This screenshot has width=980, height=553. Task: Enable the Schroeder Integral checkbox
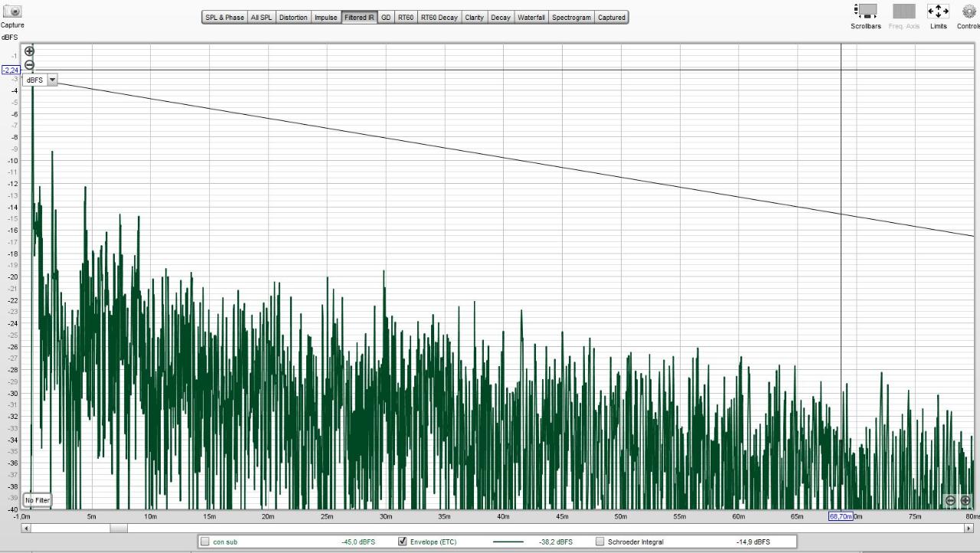tap(599, 542)
